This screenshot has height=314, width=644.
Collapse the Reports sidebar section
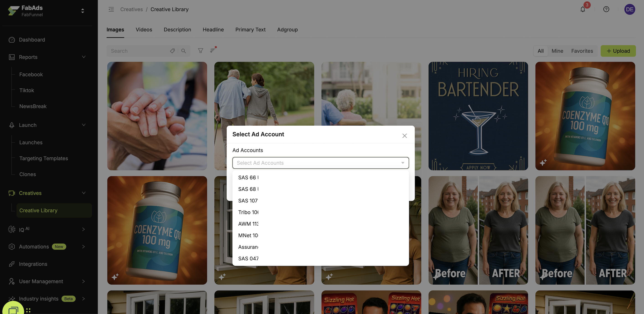[84, 57]
